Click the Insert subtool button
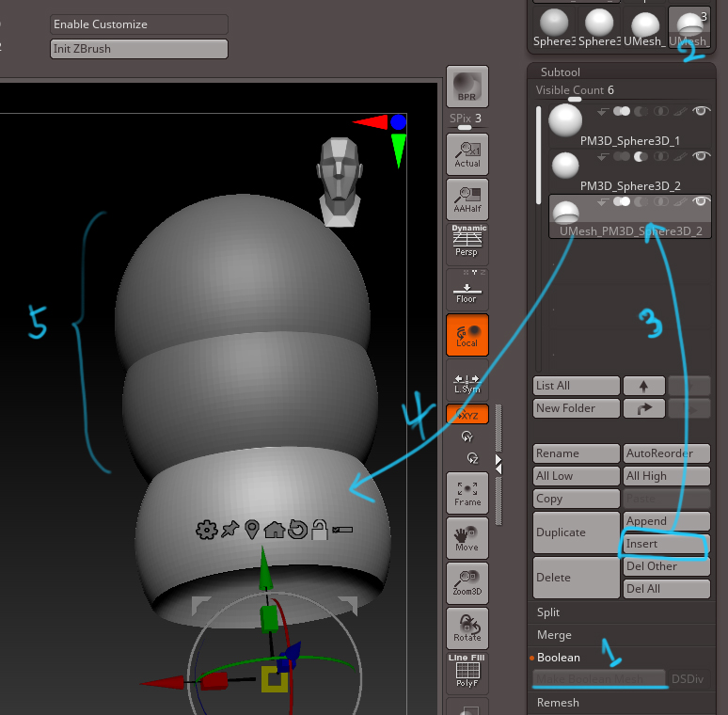The image size is (728, 715). click(x=667, y=544)
